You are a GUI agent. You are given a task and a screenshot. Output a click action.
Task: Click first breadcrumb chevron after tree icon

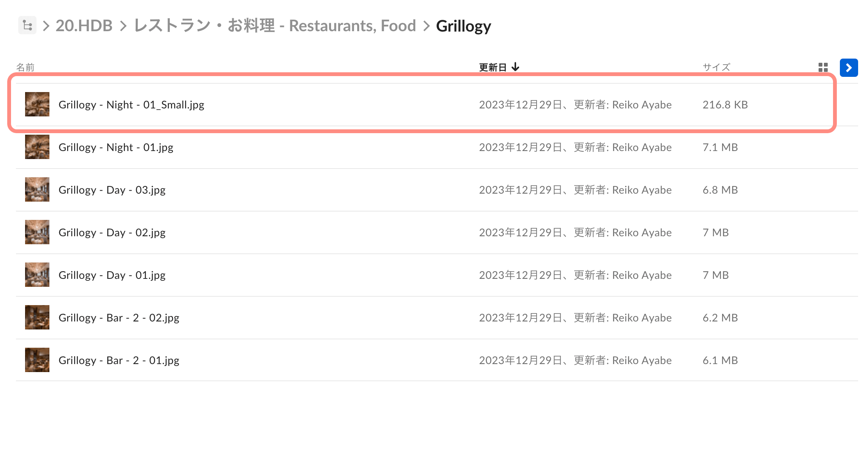46,26
